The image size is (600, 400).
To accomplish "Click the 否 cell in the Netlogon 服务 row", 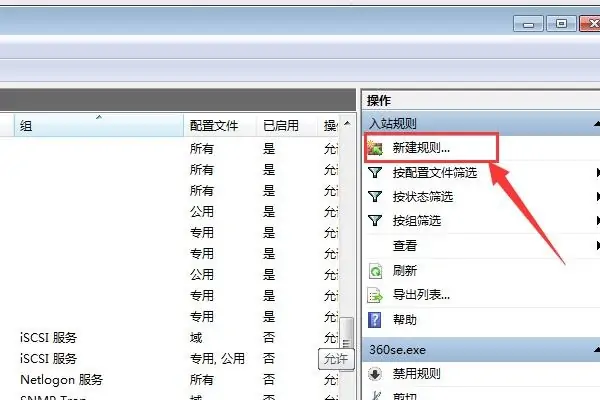I will tap(269, 380).
